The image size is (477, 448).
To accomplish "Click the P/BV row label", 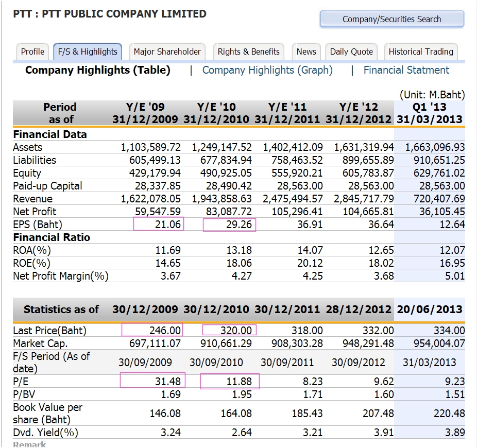I will tap(24, 394).
